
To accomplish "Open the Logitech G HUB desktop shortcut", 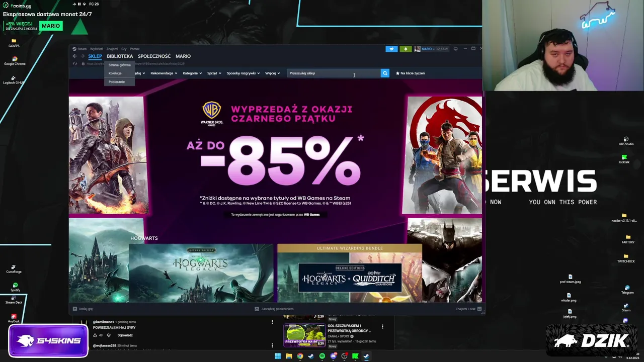I will pyautogui.click(x=14, y=79).
